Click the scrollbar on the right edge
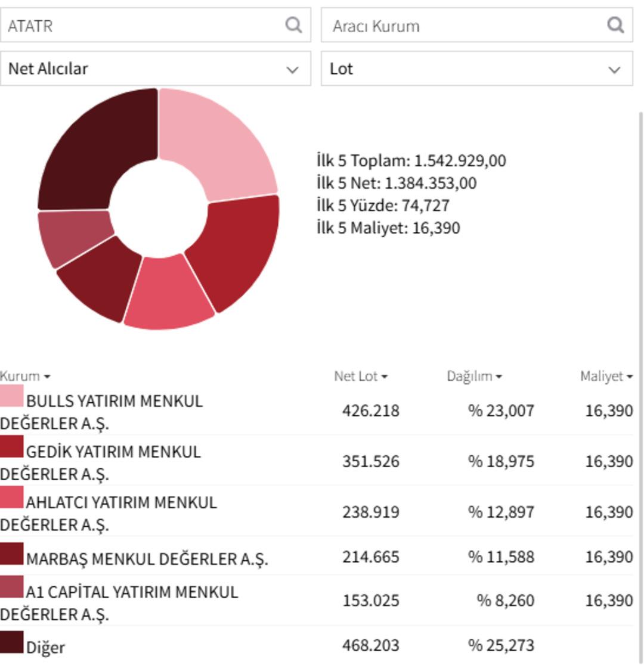644x665 pixels. 641,238
